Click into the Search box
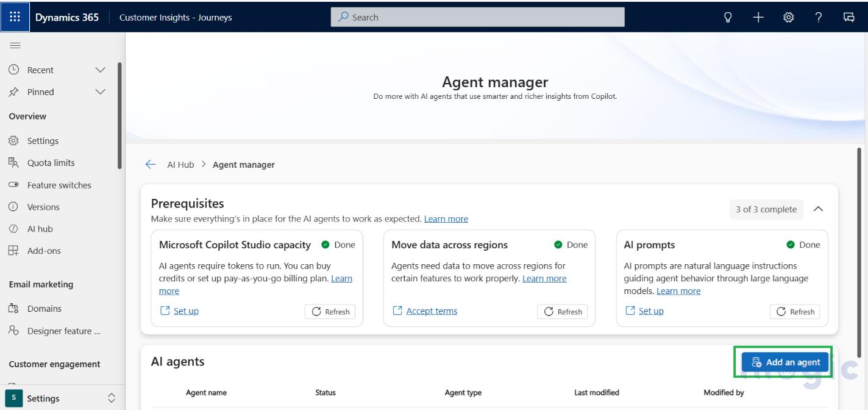868x410 pixels. click(478, 17)
